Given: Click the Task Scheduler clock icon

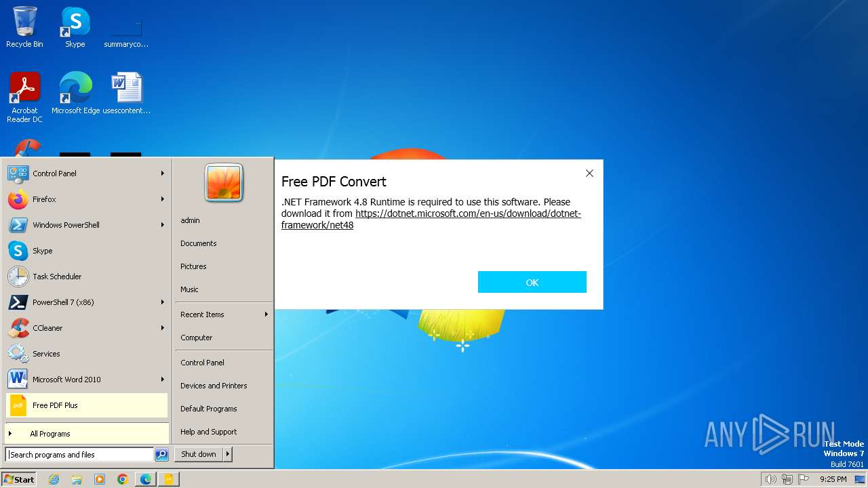Looking at the screenshot, I should click(x=18, y=277).
